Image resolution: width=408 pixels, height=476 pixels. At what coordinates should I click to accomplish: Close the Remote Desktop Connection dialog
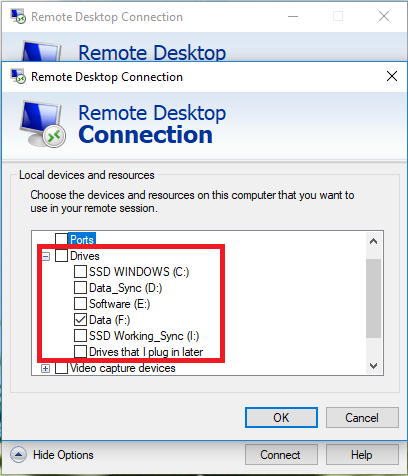pos(392,76)
